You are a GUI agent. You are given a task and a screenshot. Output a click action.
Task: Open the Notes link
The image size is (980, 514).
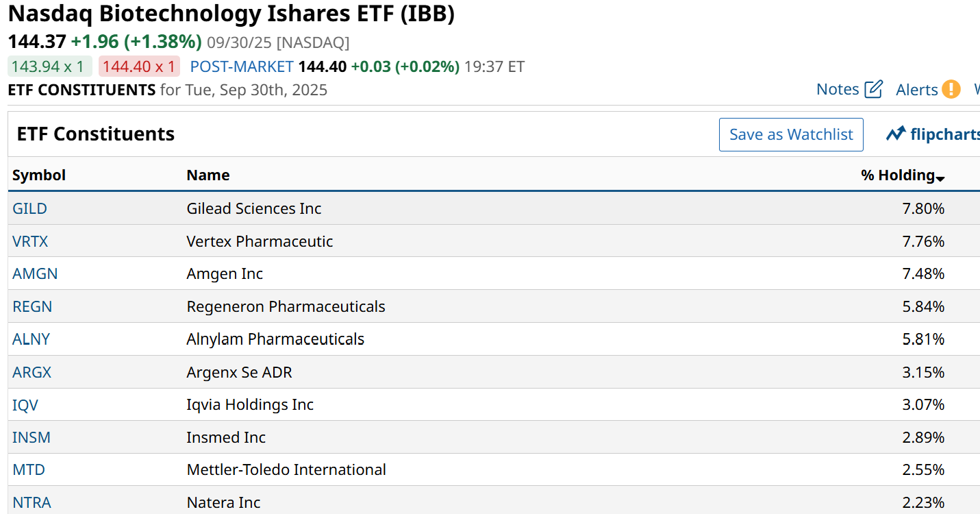click(838, 89)
